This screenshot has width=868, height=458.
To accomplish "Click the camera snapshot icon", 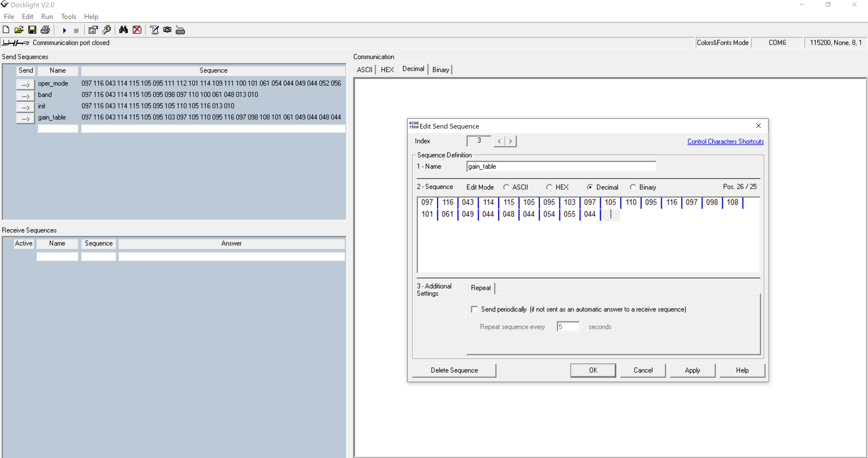I will point(167,30).
